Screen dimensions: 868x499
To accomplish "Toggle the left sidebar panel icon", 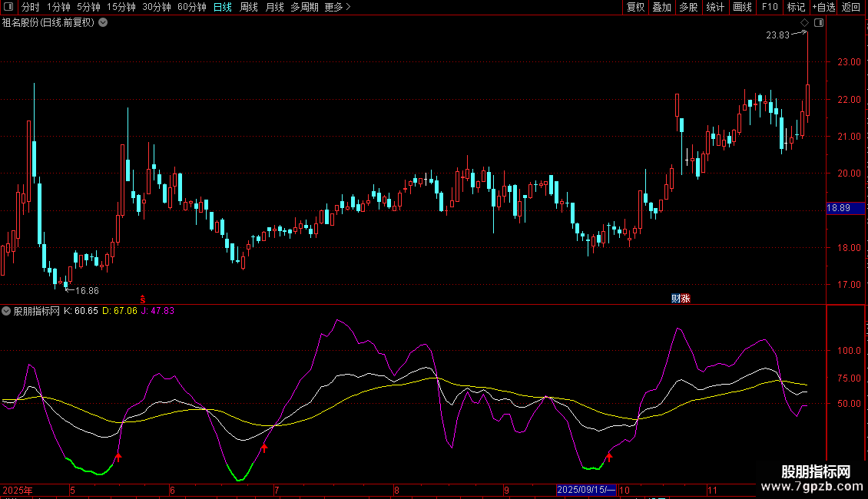I will point(8,7).
